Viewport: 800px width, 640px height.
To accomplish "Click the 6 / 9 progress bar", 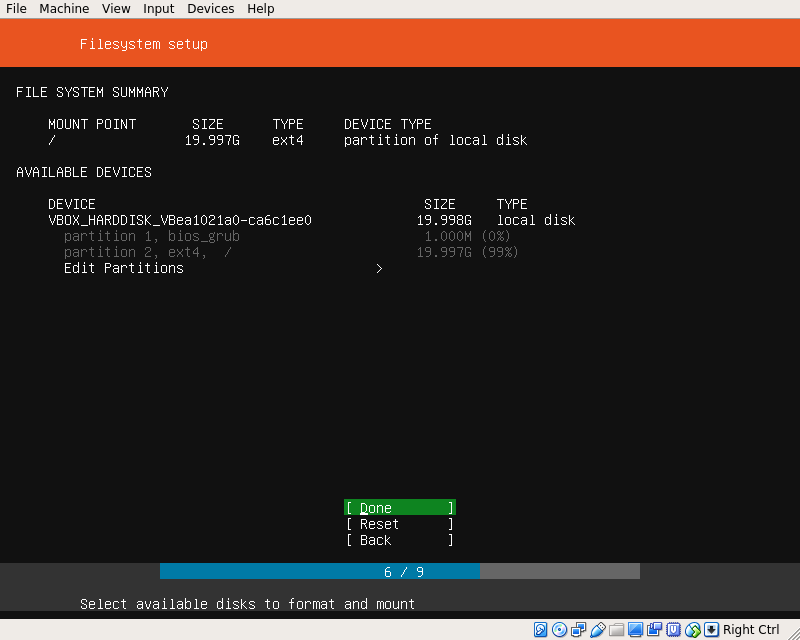I will coord(400,571).
